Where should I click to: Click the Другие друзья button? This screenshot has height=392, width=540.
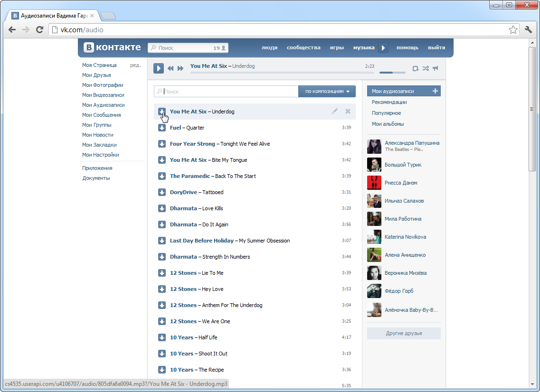pyautogui.click(x=404, y=333)
